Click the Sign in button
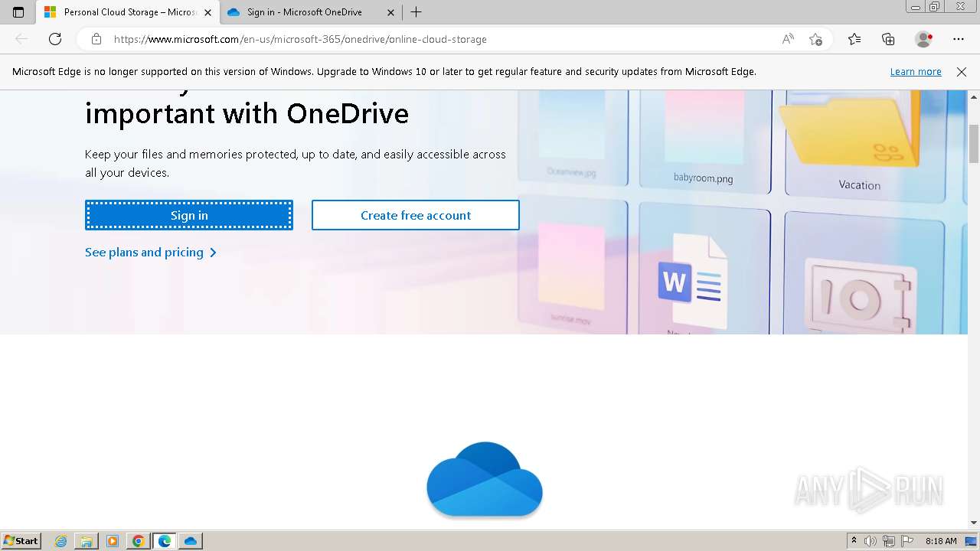 (x=189, y=215)
